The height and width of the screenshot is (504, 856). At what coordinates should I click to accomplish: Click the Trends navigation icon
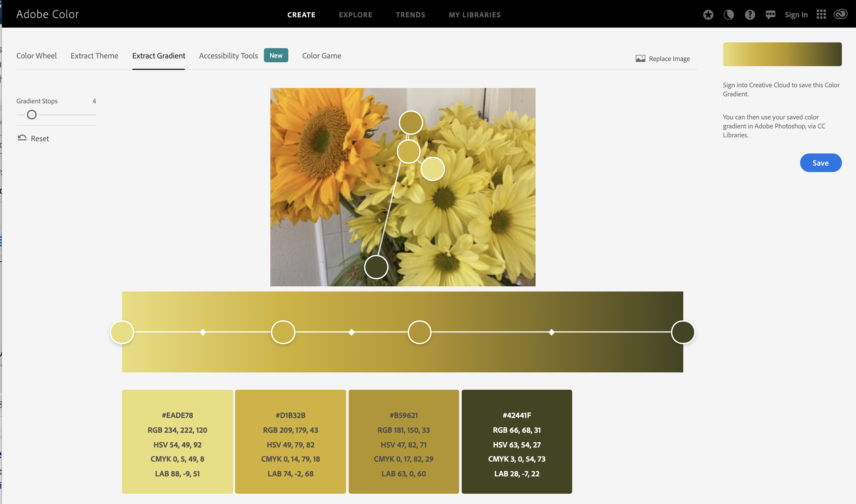coord(410,14)
